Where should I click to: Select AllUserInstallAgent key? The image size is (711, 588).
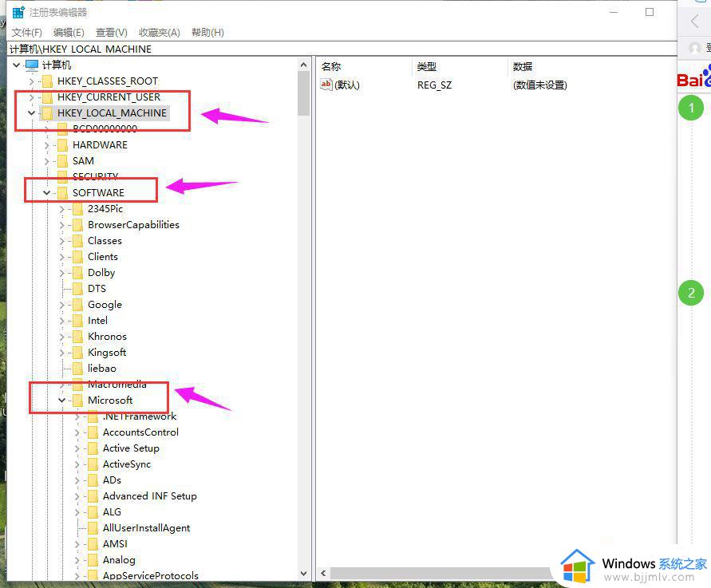pos(146,528)
